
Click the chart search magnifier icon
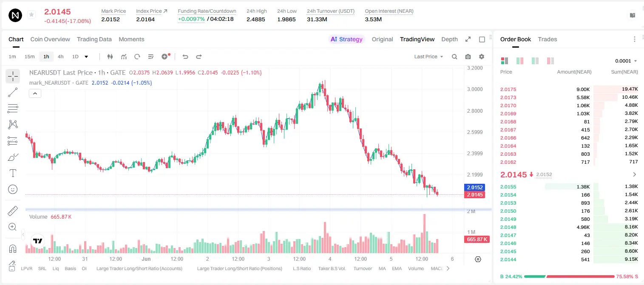tap(454, 57)
